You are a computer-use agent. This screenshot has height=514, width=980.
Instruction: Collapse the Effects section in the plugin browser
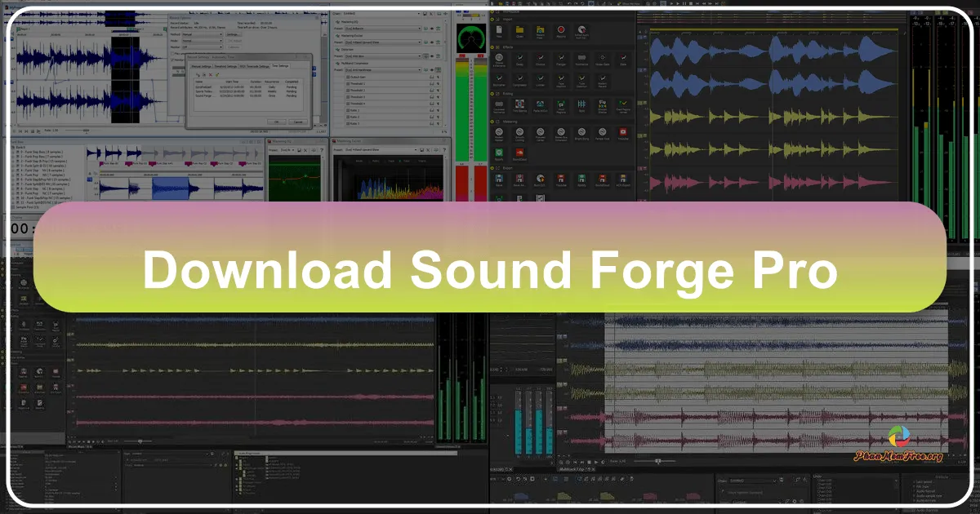pyautogui.click(x=493, y=47)
